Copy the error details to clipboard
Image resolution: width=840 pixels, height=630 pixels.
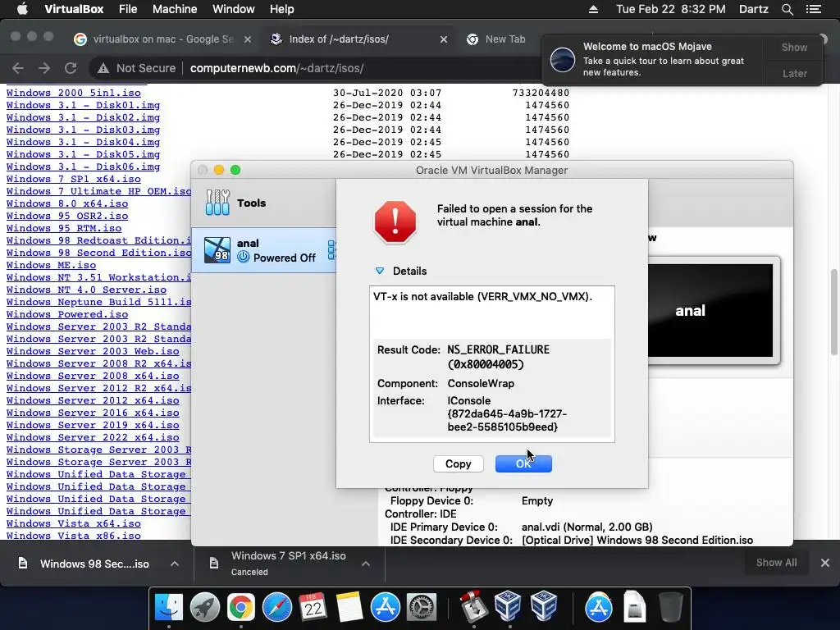click(x=458, y=464)
